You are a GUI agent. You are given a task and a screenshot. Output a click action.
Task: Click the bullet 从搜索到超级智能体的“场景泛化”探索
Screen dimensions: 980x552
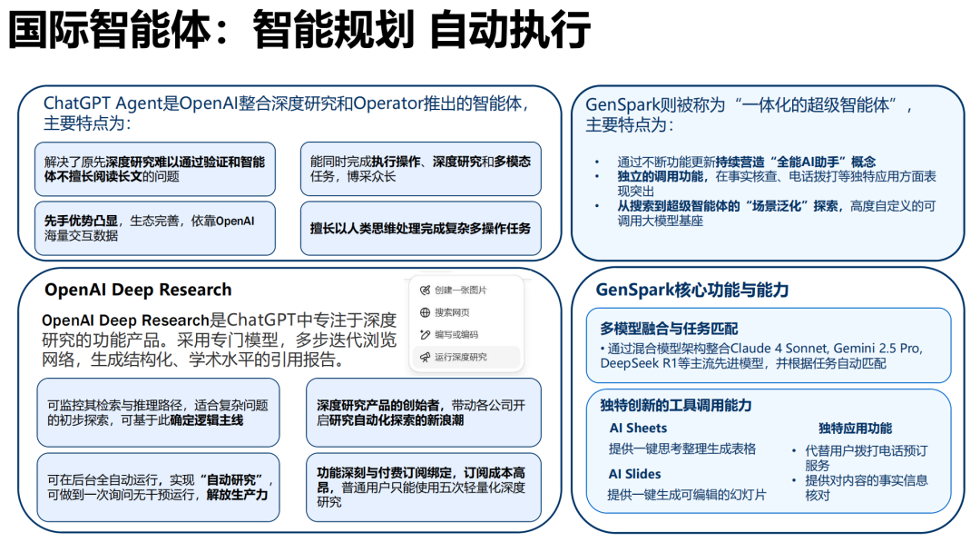(777, 213)
